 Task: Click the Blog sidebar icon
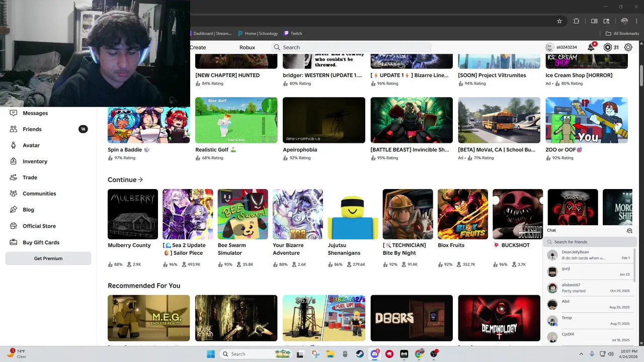tap(14, 210)
